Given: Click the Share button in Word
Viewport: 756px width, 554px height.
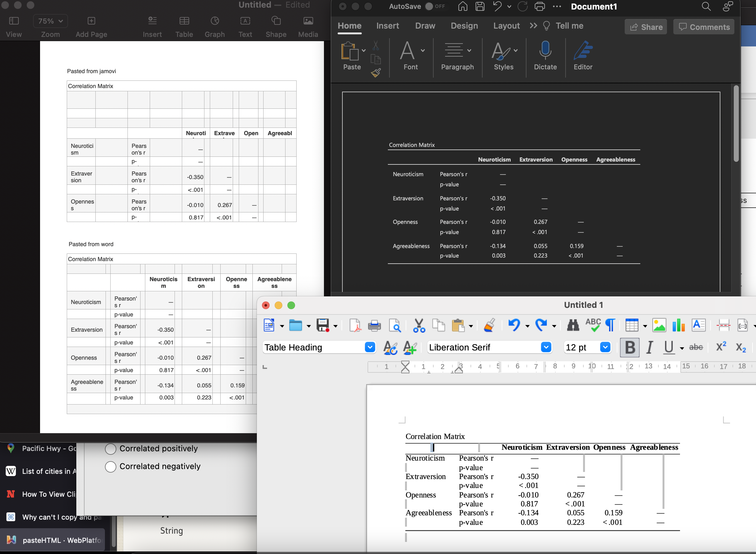Looking at the screenshot, I should (645, 27).
